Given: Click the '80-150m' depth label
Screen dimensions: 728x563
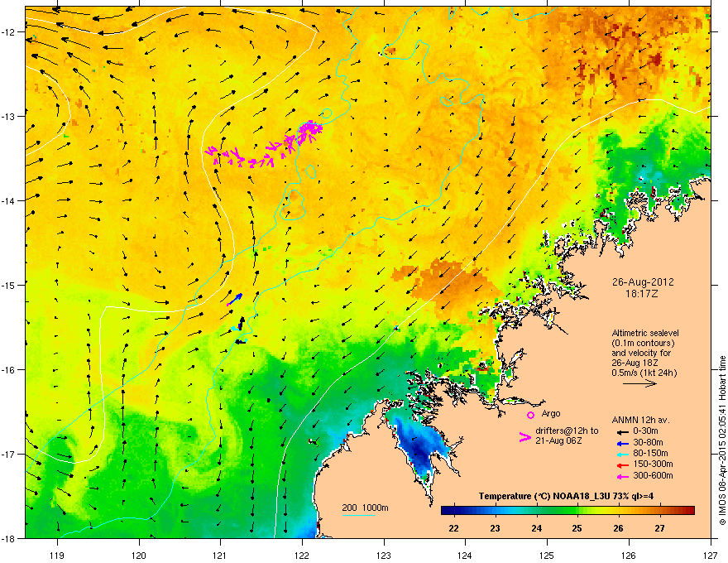Looking at the screenshot, I should pyautogui.click(x=650, y=454).
